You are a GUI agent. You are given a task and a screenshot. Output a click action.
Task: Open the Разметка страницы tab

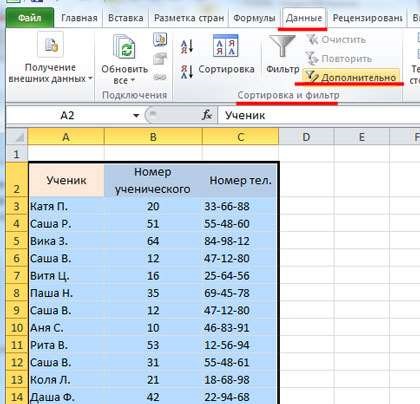[x=189, y=18]
